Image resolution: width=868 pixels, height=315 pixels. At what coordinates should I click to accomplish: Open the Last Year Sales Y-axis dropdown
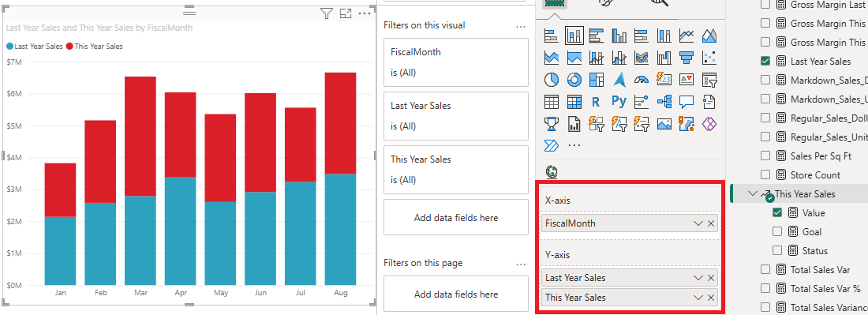pyautogui.click(x=698, y=278)
